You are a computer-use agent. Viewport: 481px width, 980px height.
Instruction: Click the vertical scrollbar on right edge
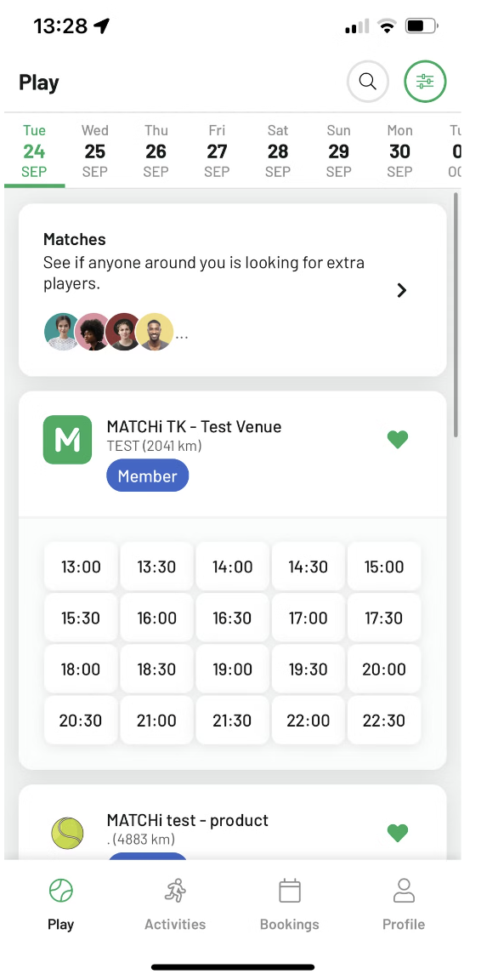tap(456, 316)
